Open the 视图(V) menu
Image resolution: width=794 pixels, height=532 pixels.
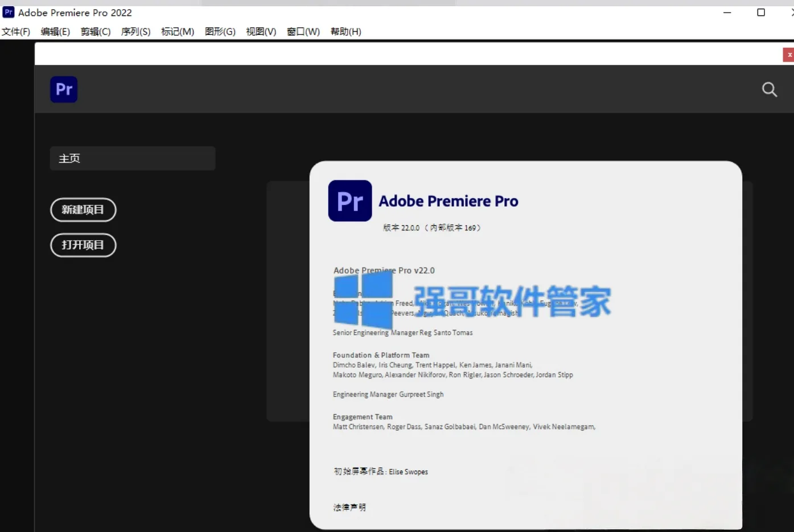click(261, 31)
